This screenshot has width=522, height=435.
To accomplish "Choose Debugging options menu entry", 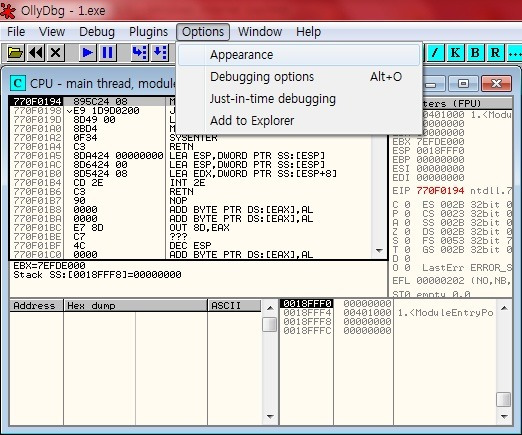I will (299, 77).
